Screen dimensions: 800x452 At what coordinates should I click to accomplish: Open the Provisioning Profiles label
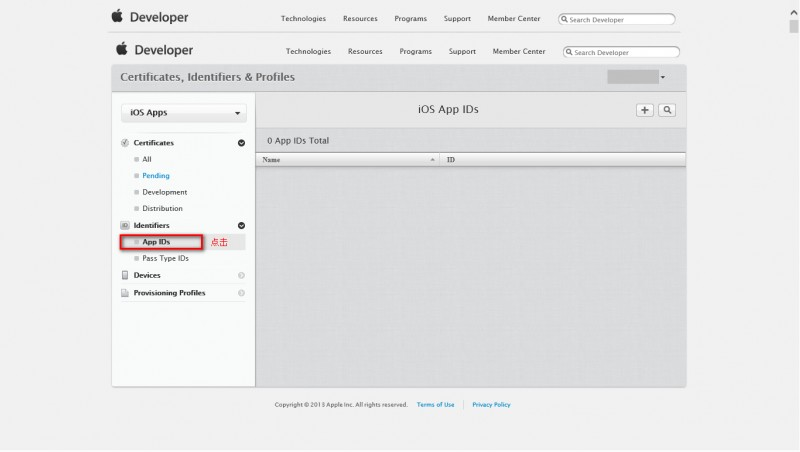pos(169,293)
